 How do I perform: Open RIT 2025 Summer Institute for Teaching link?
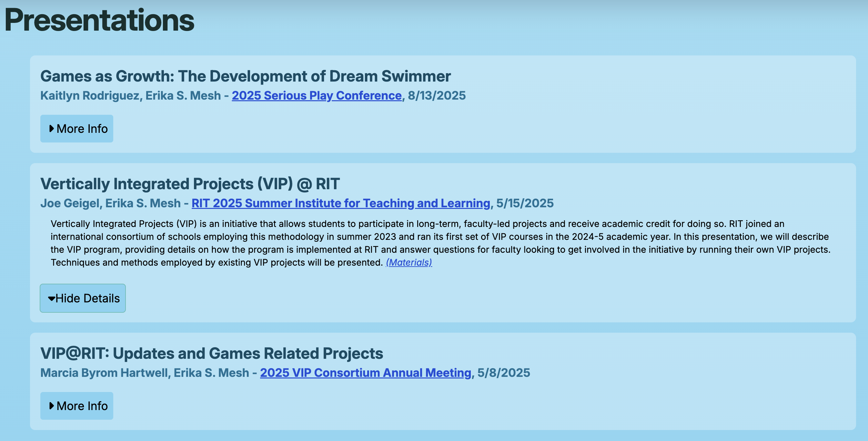pyautogui.click(x=341, y=203)
